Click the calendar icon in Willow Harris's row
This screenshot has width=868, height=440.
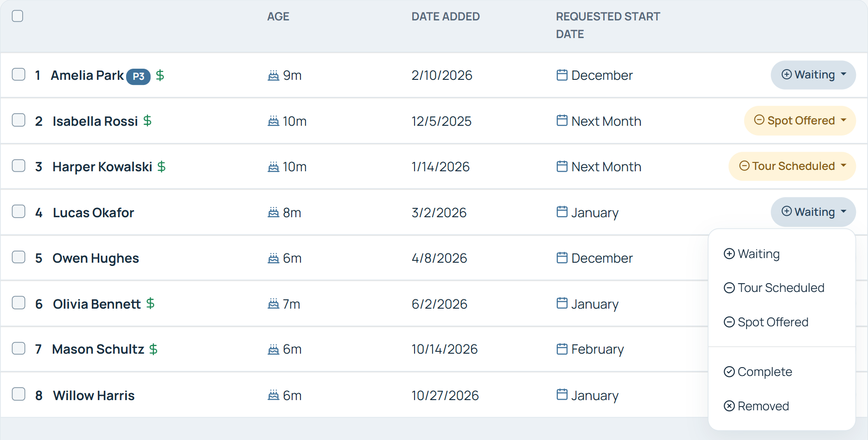click(562, 395)
